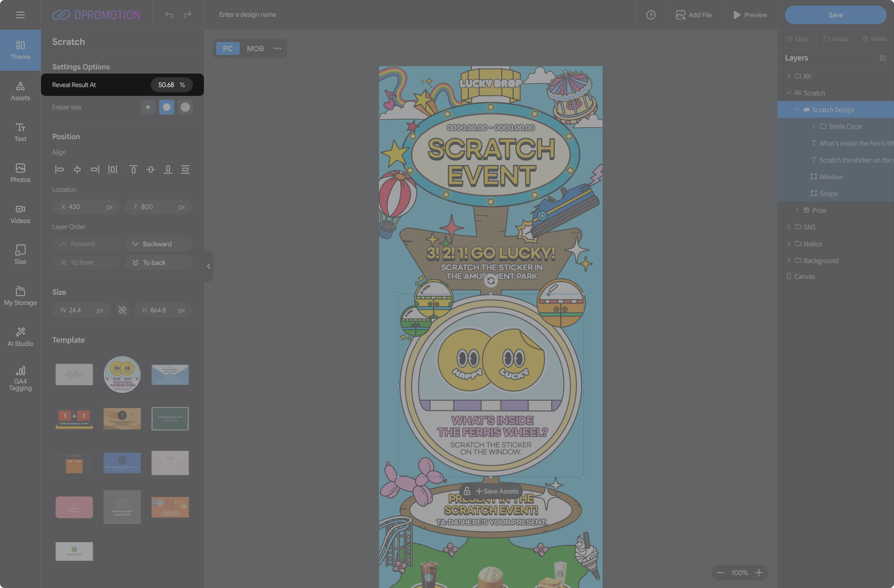Select the largest eraser size
Screen dimensions: 894x588
(x=185, y=107)
